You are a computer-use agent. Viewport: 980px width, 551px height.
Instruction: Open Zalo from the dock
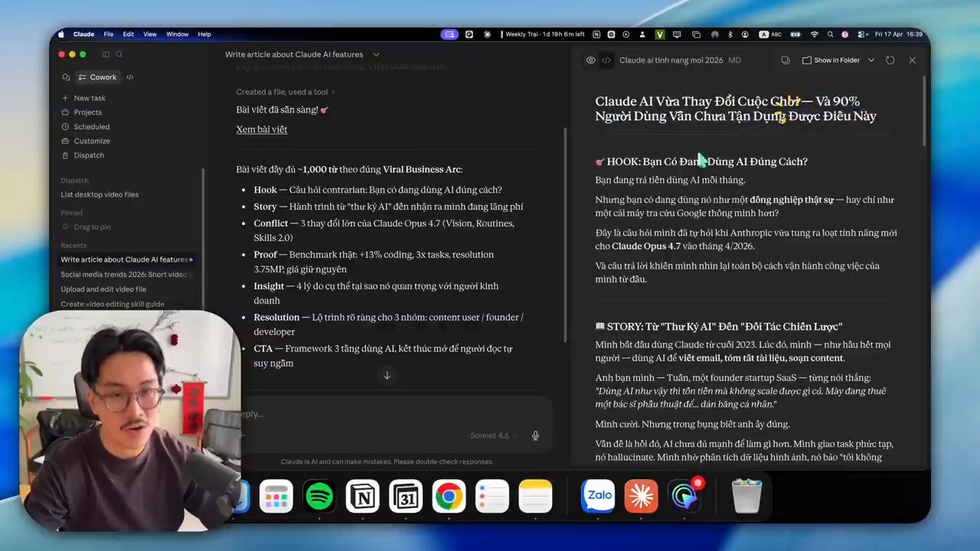tap(598, 497)
